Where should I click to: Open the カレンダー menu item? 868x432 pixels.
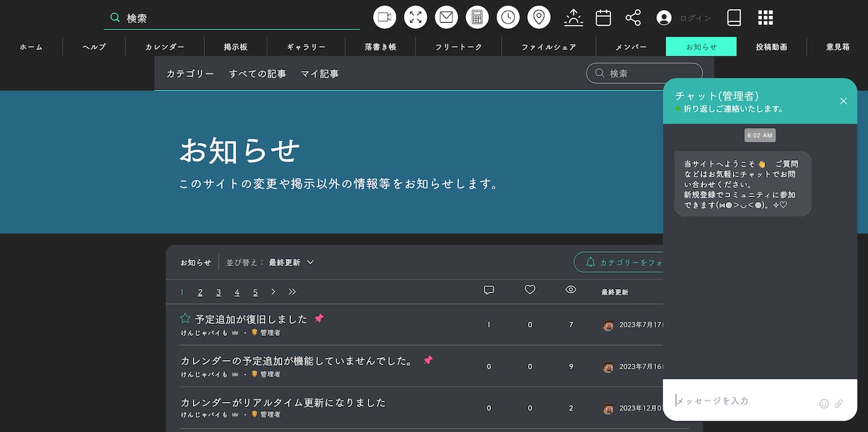165,47
